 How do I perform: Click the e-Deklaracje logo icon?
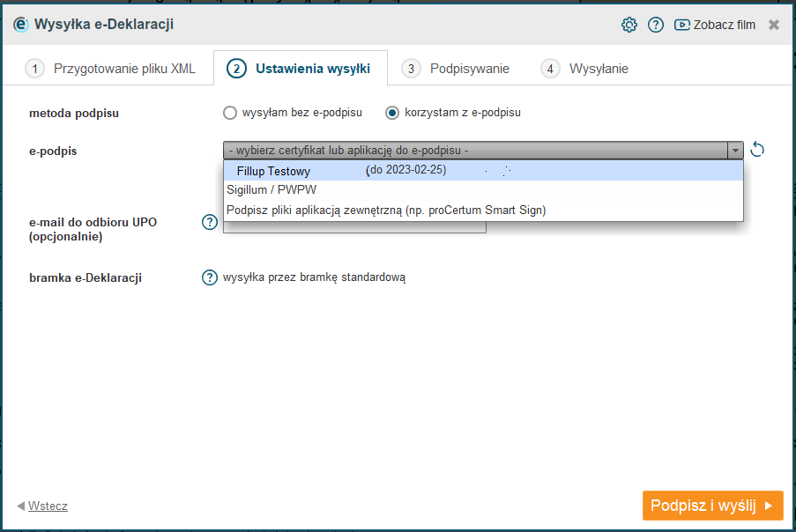click(21, 25)
